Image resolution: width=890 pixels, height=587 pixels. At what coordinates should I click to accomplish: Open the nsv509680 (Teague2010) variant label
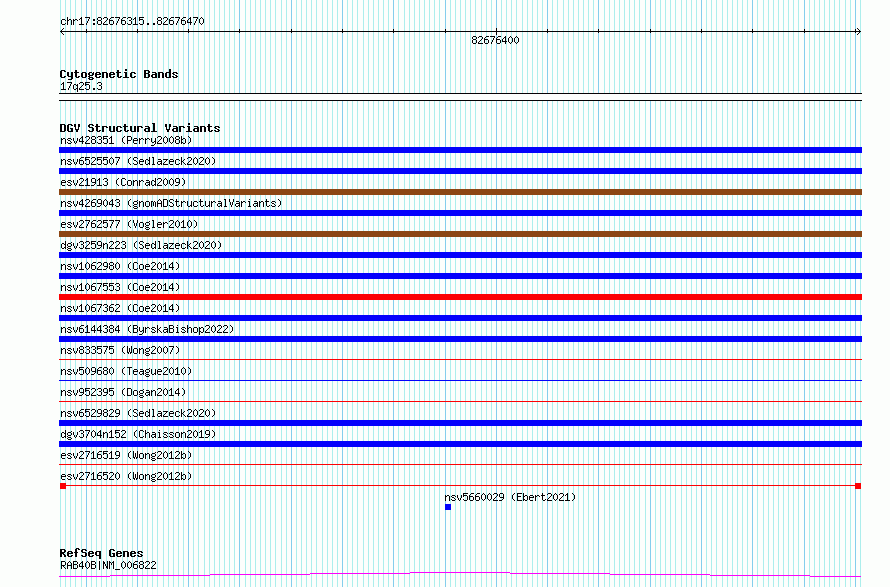point(126,371)
